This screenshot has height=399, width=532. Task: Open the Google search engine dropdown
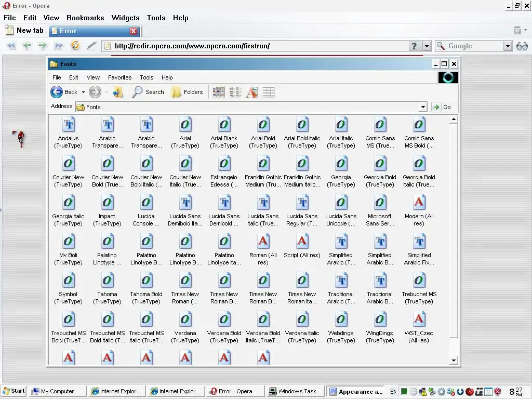[x=507, y=46]
